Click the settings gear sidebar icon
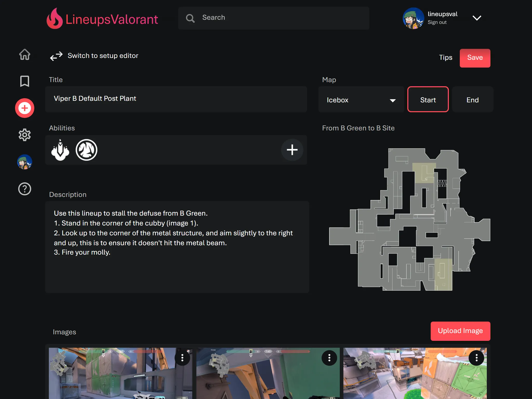Screen dimensions: 532x399 24,135
